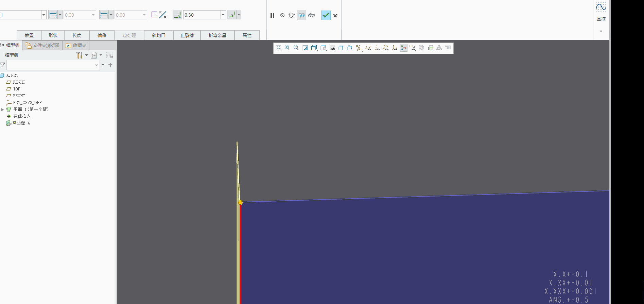The height and width of the screenshot is (304, 644).
Task: Open the 止裂槽 tab
Action: click(187, 35)
